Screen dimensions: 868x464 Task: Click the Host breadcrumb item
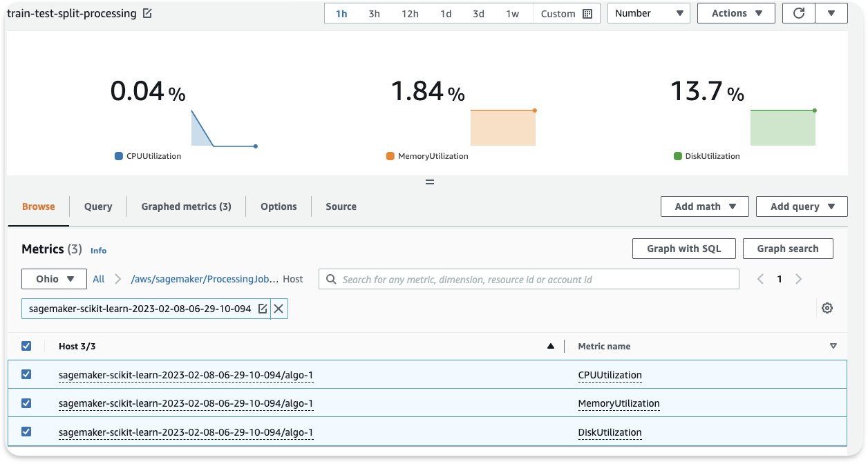coord(293,279)
